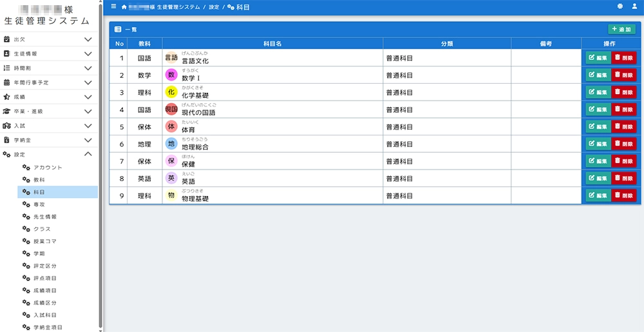
Task: Open the 教科 settings menu item
Action: (x=39, y=180)
